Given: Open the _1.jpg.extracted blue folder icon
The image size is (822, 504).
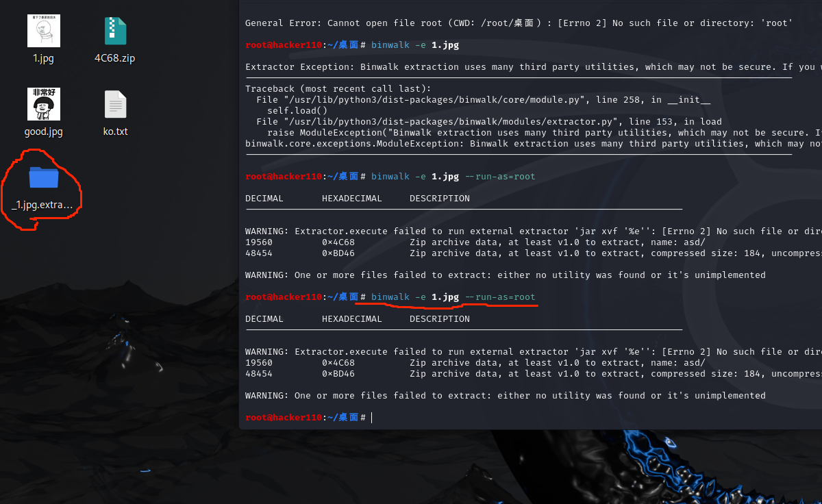Looking at the screenshot, I should coord(43,177).
